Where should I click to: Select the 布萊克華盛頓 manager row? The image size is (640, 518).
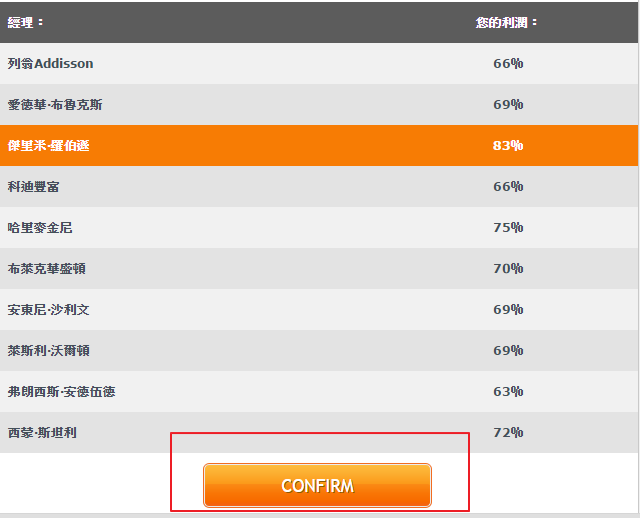point(319,269)
